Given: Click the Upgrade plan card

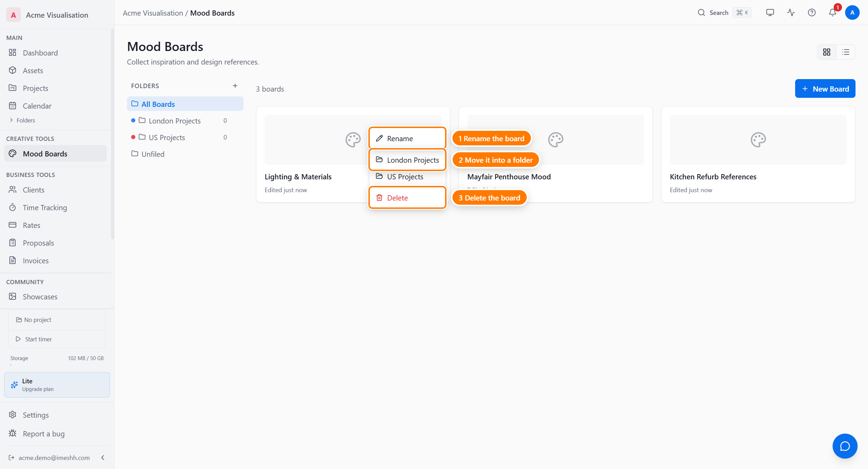Looking at the screenshot, I should tap(57, 385).
